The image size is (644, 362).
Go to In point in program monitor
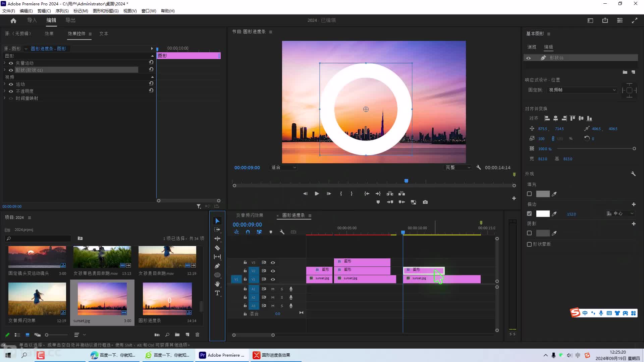pos(367,194)
